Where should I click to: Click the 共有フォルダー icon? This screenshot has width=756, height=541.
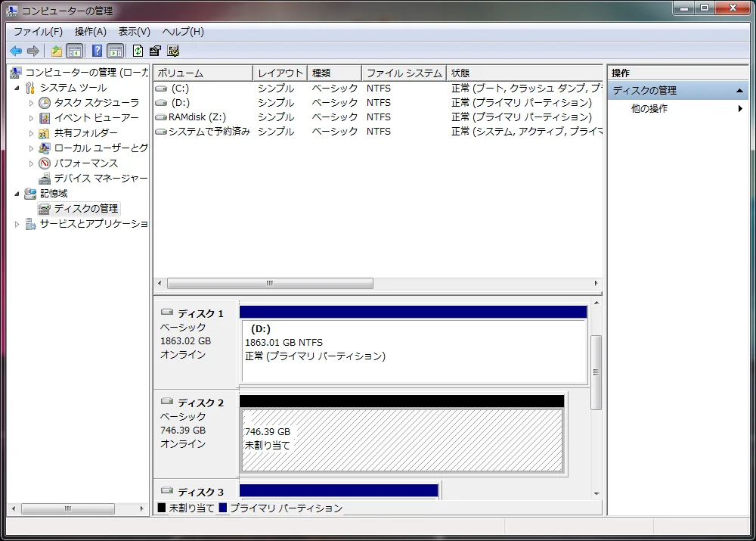pyautogui.click(x=43, y=132)
